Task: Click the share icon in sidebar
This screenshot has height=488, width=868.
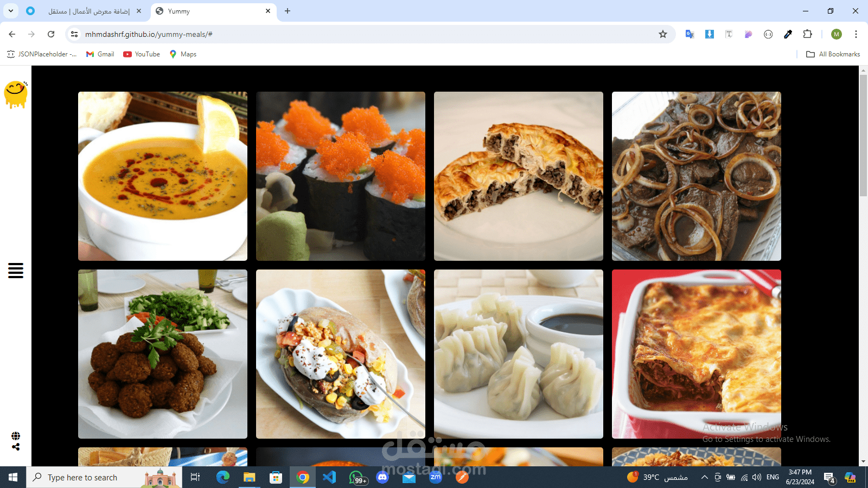Action: [16, 447]
